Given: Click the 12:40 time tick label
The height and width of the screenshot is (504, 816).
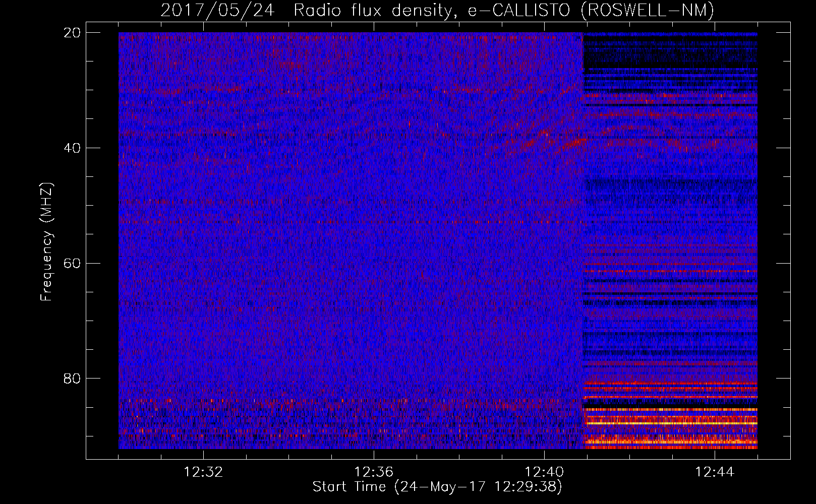Looking at the screenshot, I should point(544,472).
